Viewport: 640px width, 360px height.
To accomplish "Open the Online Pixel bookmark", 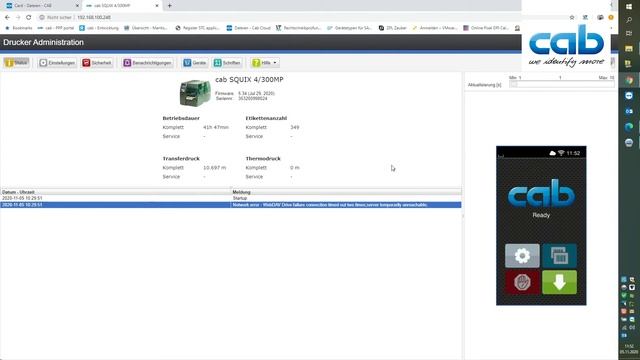I will point(486,28).
